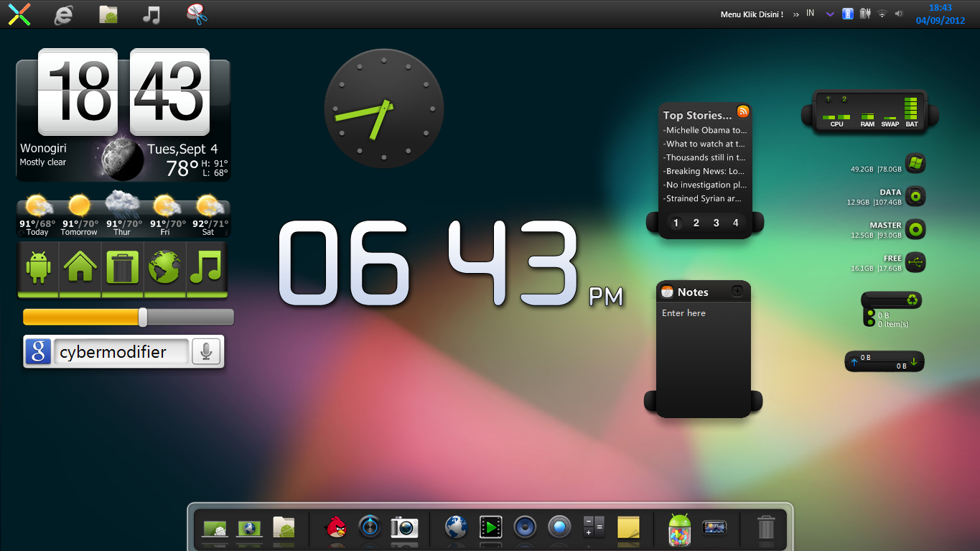Open the FREE USB drive icon
The width and height of the screenshot is (980, 551).
(x=915, y=262)
